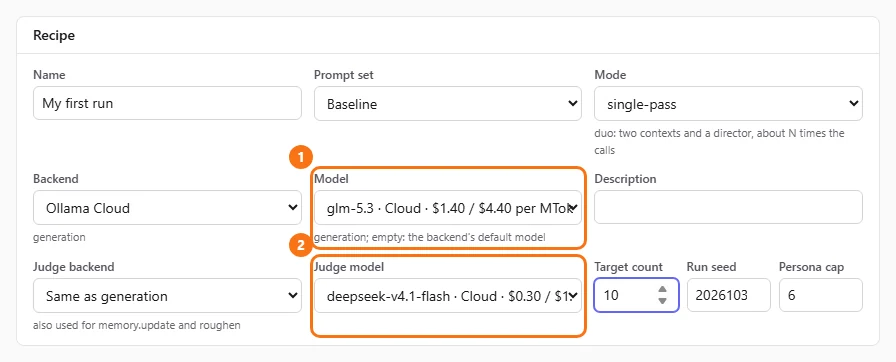Open Judge backend dropdown, Same as generation
896x362 pixels.
click(167, 295)
